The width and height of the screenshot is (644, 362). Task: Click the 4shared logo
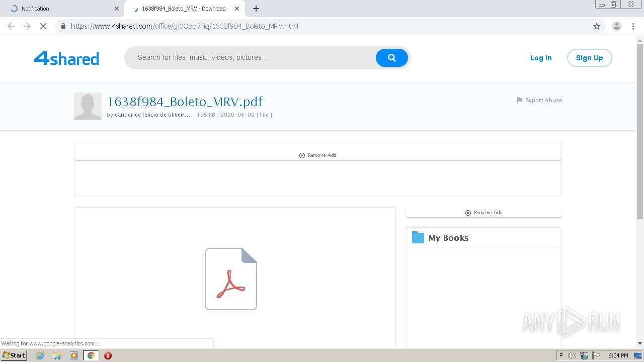66,58
